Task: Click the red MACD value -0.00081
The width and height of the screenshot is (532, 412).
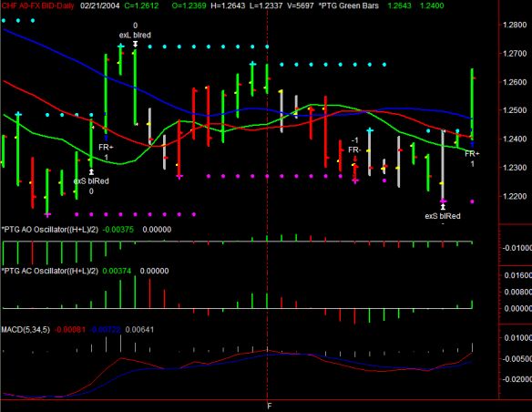Action: 70,330
